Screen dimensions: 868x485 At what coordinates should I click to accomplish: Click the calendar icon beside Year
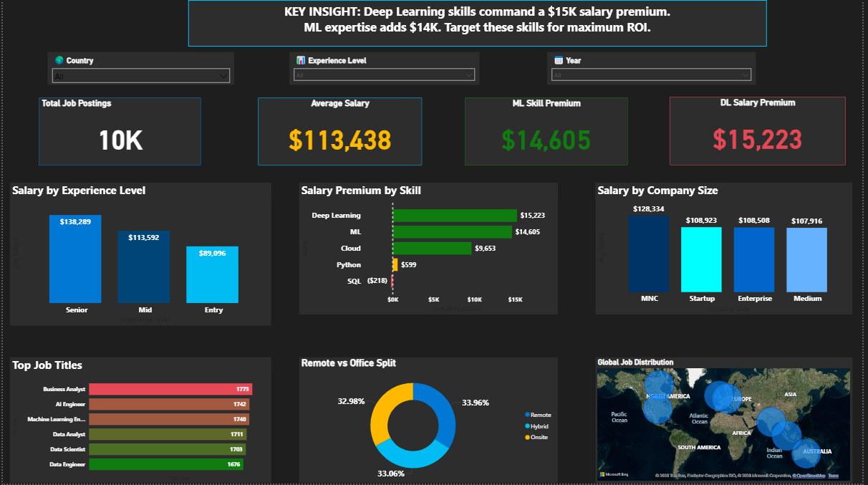point(559,60)
